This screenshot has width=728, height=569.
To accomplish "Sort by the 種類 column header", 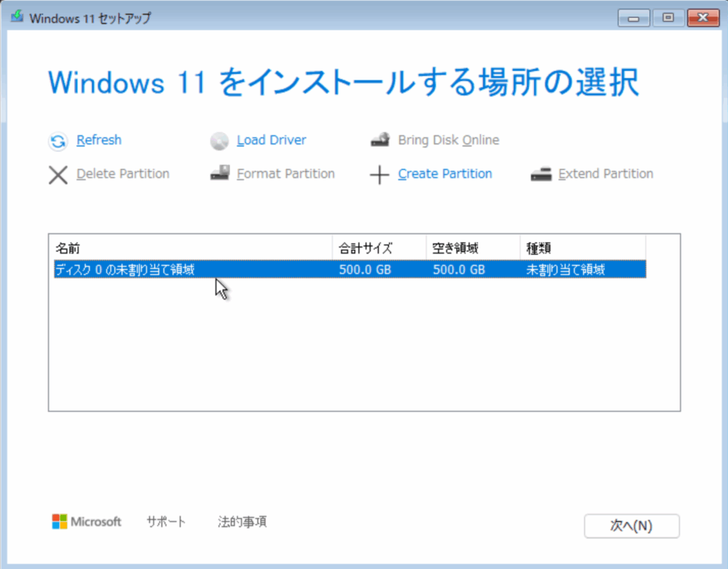I will point(582,249).
